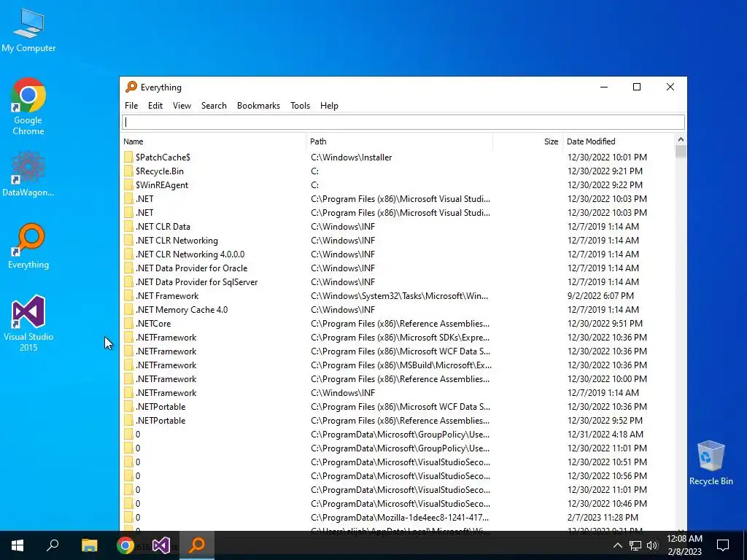Image resolution: width=747 pixels, height=560 pixels.
Task: Click the vertical scrollbar thumb
Action: [681, 152]
